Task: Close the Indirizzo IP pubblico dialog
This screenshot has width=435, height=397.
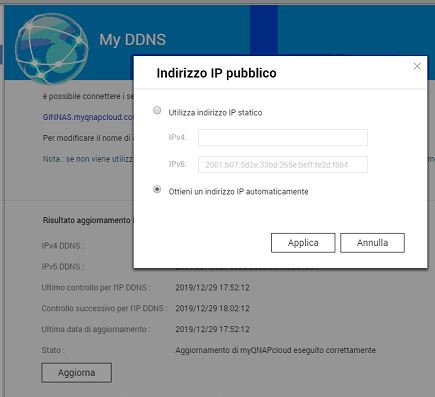Action: tap(417, 66)
